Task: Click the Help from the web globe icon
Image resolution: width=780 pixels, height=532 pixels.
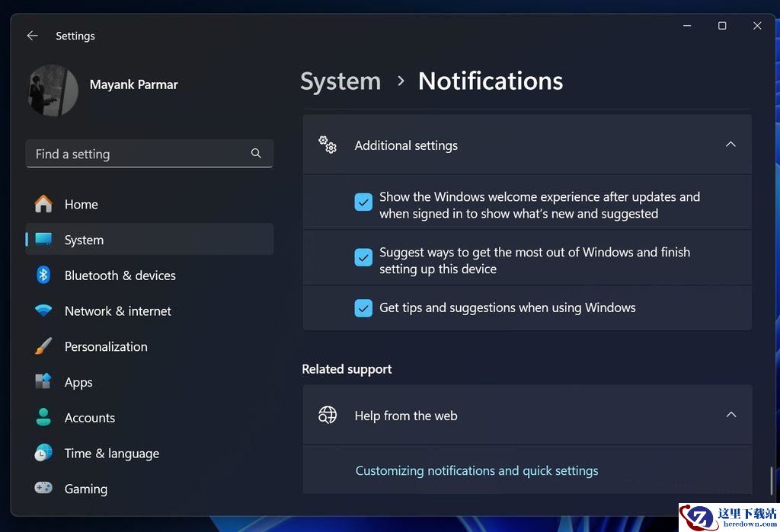Action: click(x=328, y=415)
